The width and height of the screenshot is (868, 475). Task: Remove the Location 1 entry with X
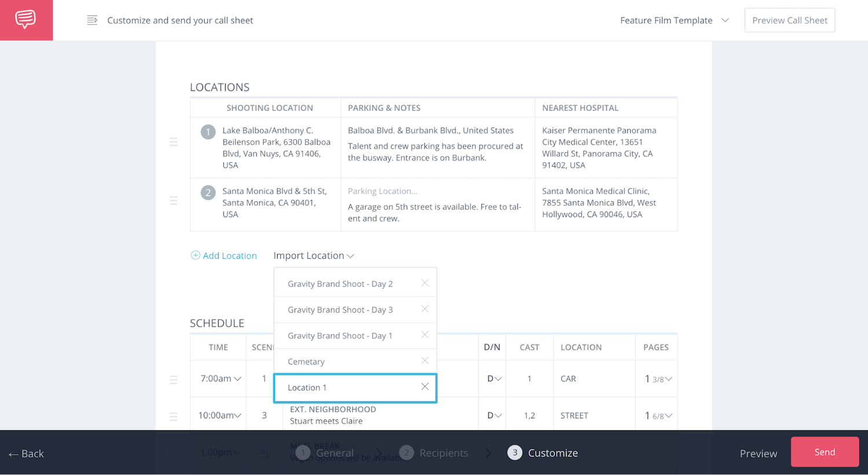click(x=425, y=386)
